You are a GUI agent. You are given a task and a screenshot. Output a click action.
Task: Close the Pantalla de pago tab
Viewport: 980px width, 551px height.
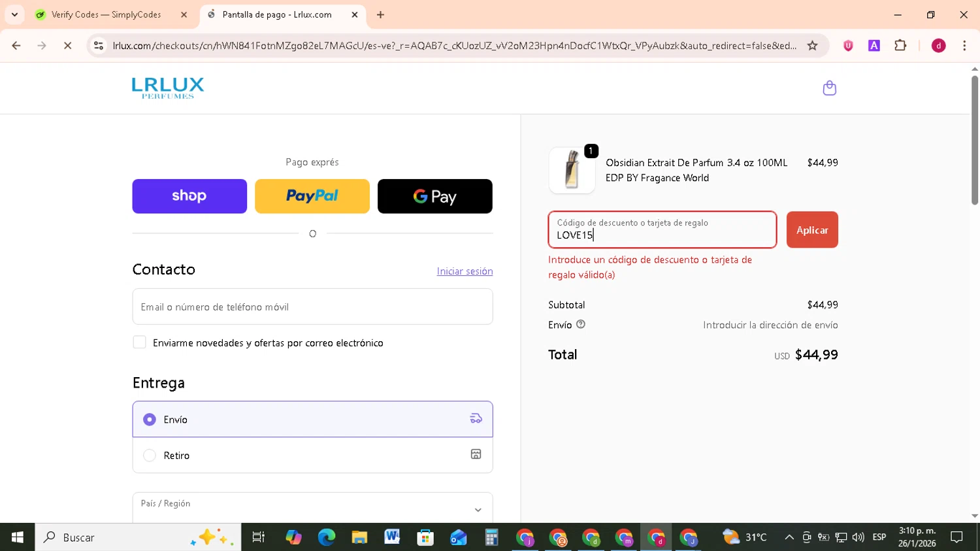(355, 14)
